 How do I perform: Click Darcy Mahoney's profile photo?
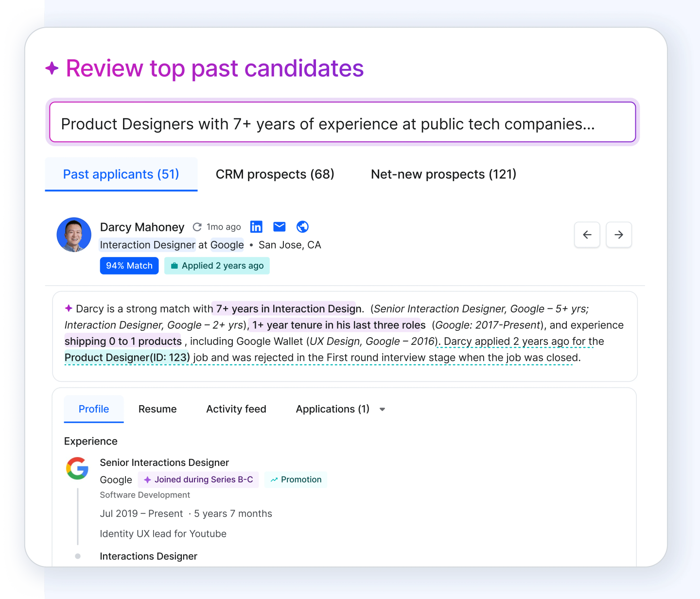tap(74, 235)
